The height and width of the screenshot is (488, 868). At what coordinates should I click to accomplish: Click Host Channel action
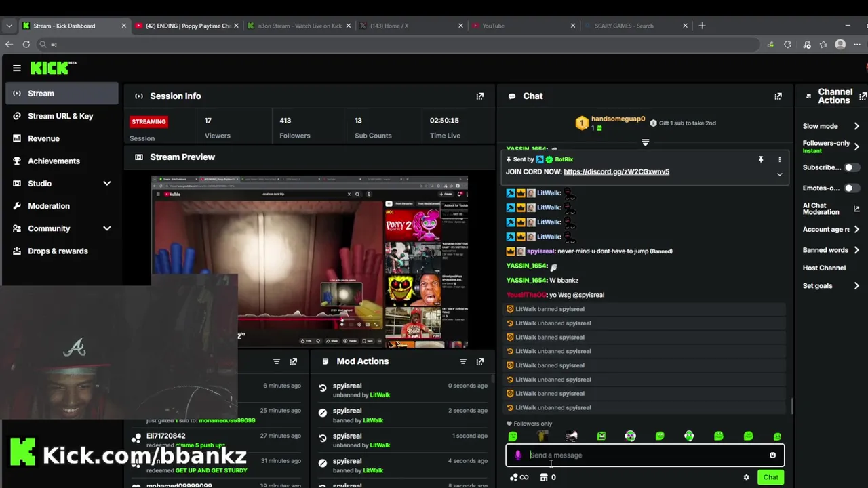tap(824, 268)
